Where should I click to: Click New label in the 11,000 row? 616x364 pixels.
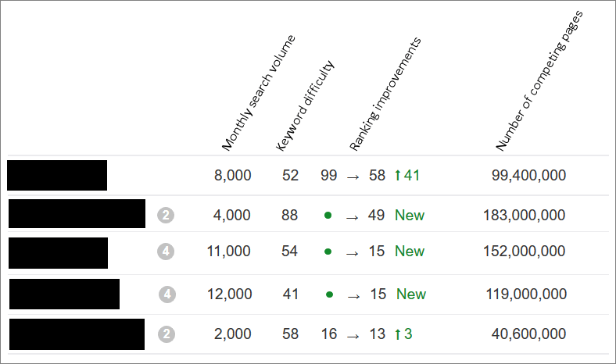tap(410, 252)
